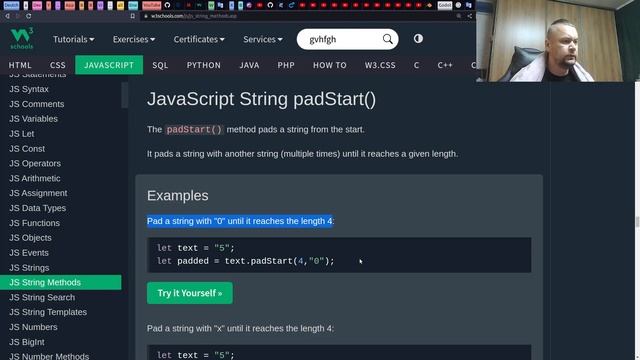
Task: Open the GitHub tab next to YouTube tab
Action: 167,5
